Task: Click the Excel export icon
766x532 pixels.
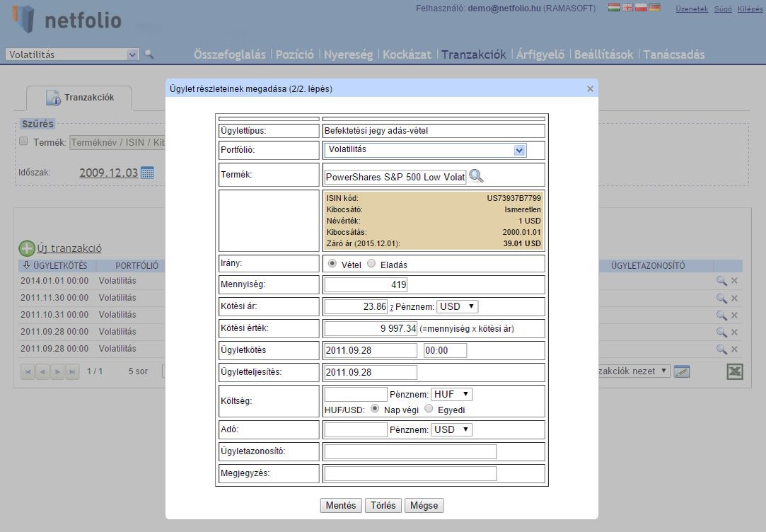Action: click(x=735, y=372)
